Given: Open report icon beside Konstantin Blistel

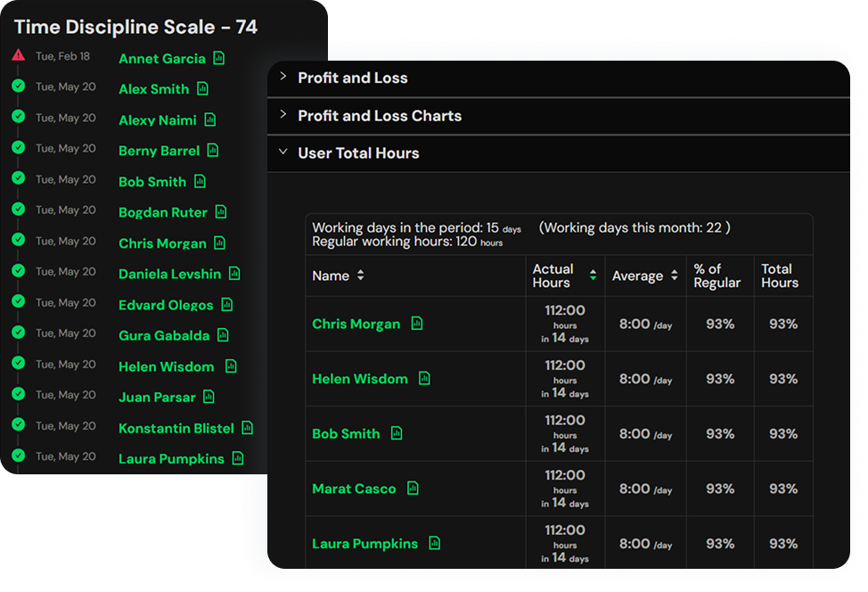Looking at the screenshot, I should point(248,428).
